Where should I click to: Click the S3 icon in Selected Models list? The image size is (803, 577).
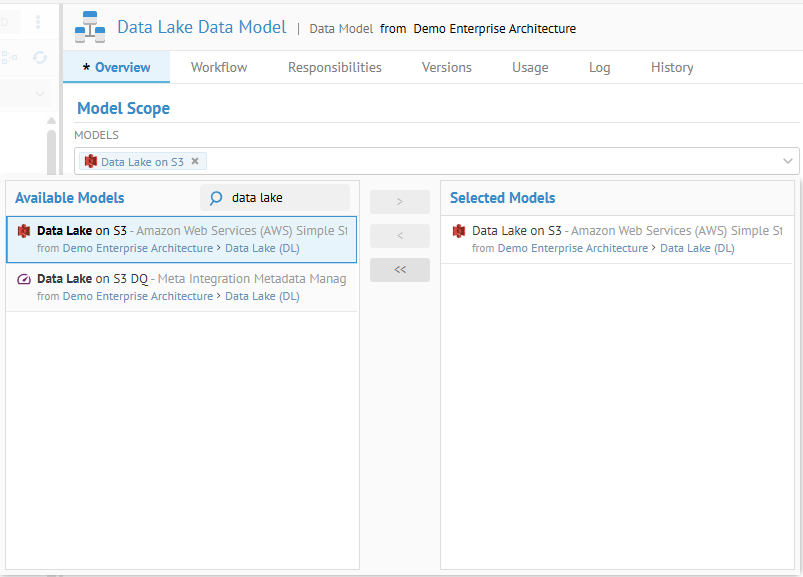(x=459, y=231)
